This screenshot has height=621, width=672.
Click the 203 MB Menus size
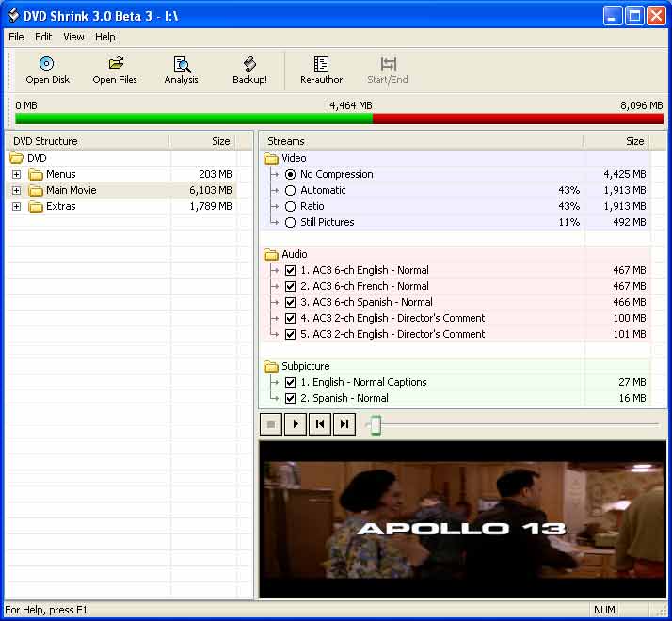click(216, 174)
